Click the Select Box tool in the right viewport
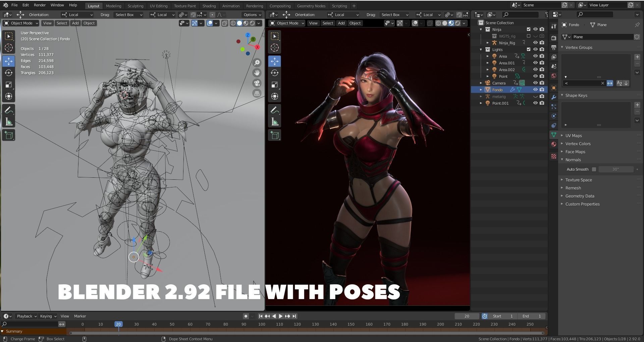This screenshot has height=342, width=644. [x=275, y=36]
